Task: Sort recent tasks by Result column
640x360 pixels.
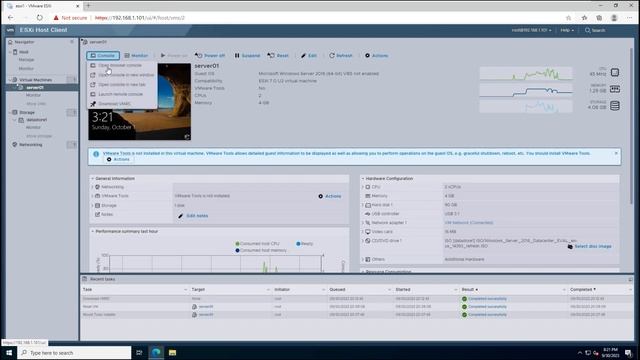Action: (x=469, y=289)
